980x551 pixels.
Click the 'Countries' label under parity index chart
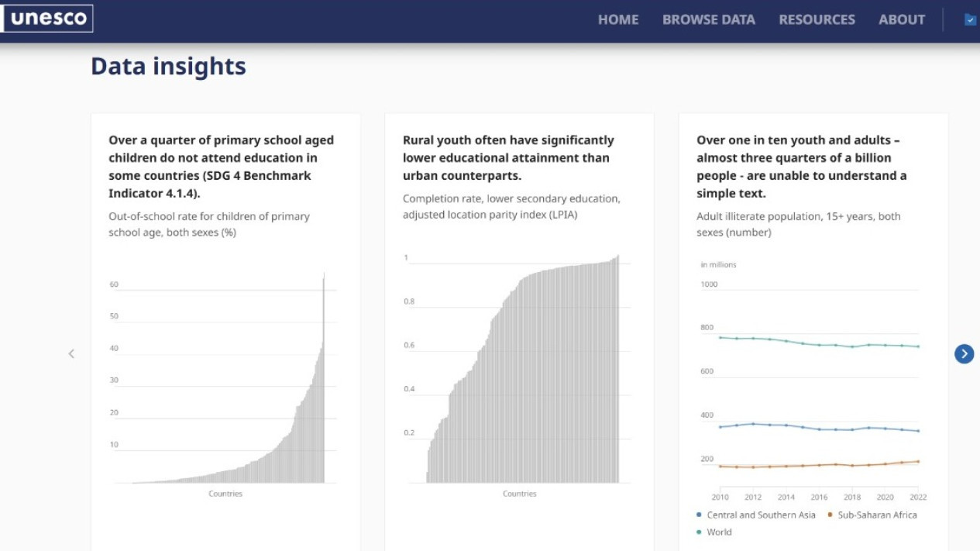519,494
